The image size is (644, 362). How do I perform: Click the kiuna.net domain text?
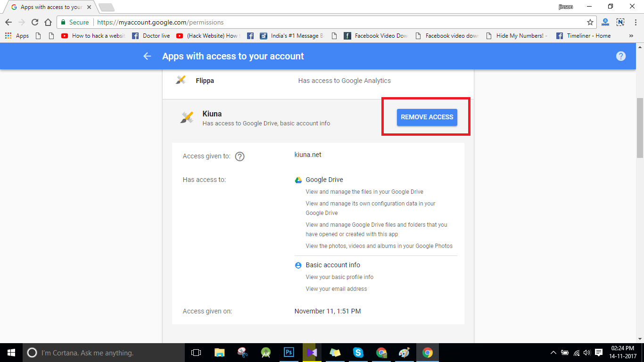click(x=308, y=155)
